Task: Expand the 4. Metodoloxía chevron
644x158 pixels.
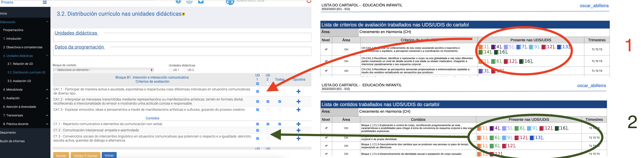Action: click(47, 89)
